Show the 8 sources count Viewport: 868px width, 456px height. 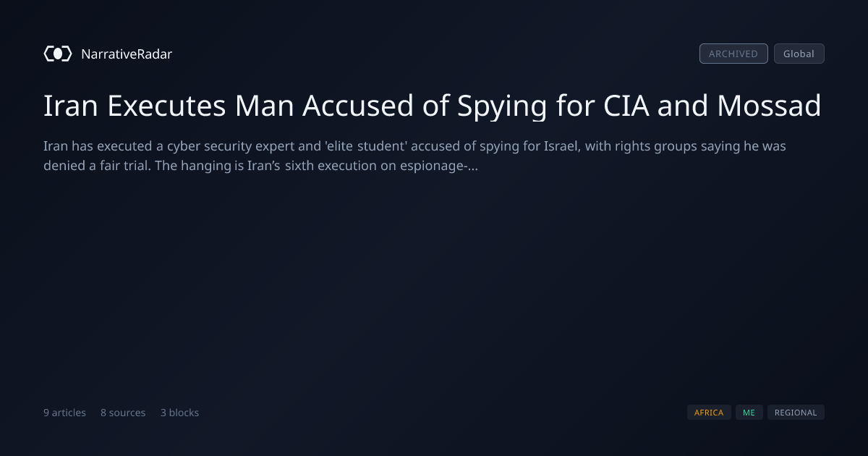[x=123, y=413]
